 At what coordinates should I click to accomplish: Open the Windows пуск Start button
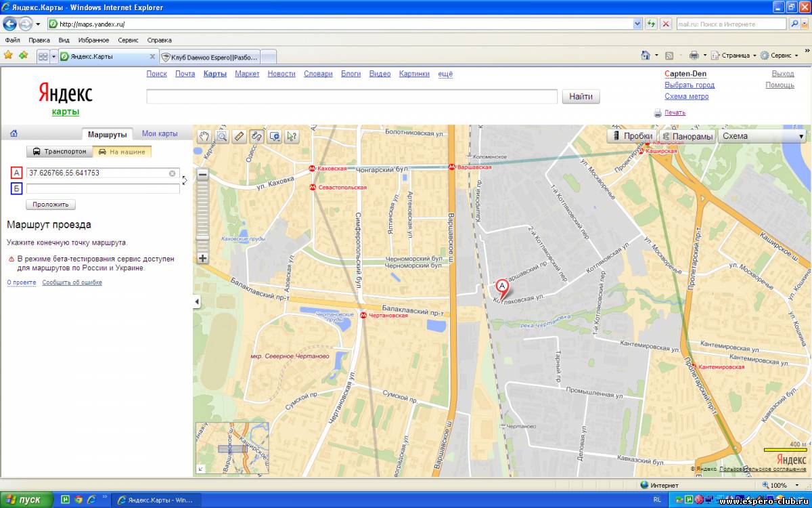26,500
